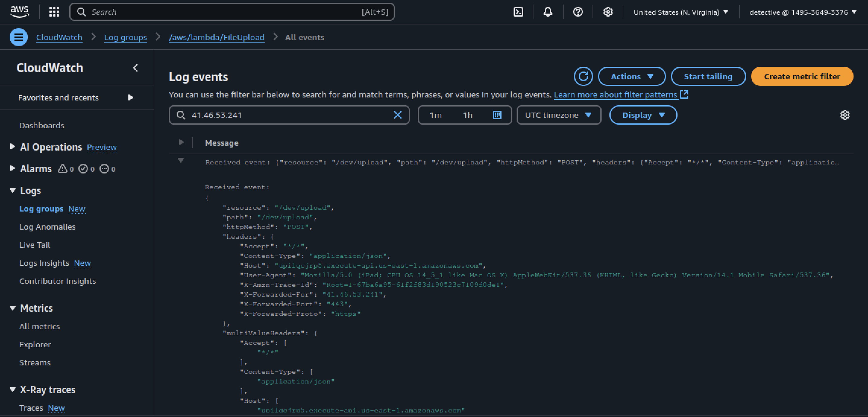Open the AWS services grid menu

[x=54, y=12]
